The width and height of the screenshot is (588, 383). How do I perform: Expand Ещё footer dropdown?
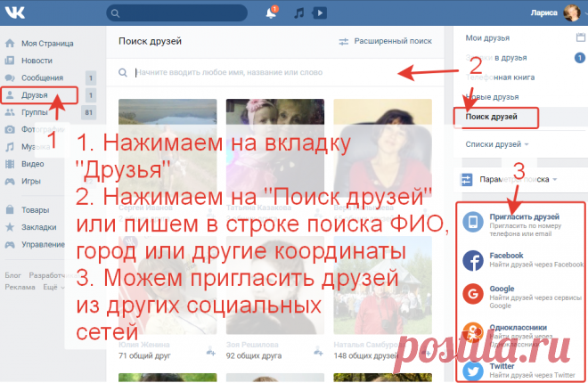click(x=53, y=287)
